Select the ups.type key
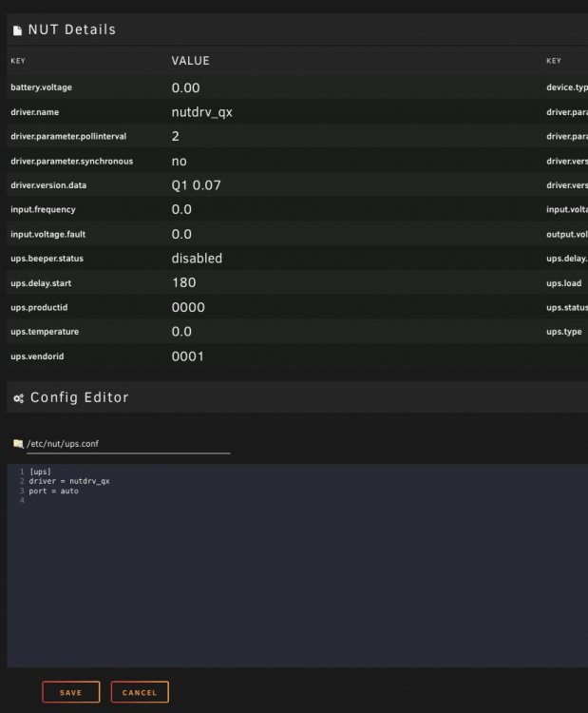 pos(564,332)
